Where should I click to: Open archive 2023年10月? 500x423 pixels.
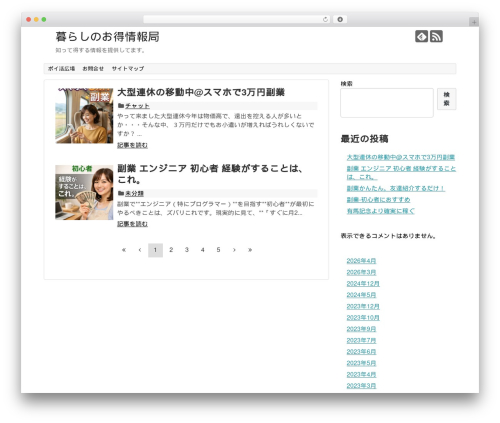point(363,318)
